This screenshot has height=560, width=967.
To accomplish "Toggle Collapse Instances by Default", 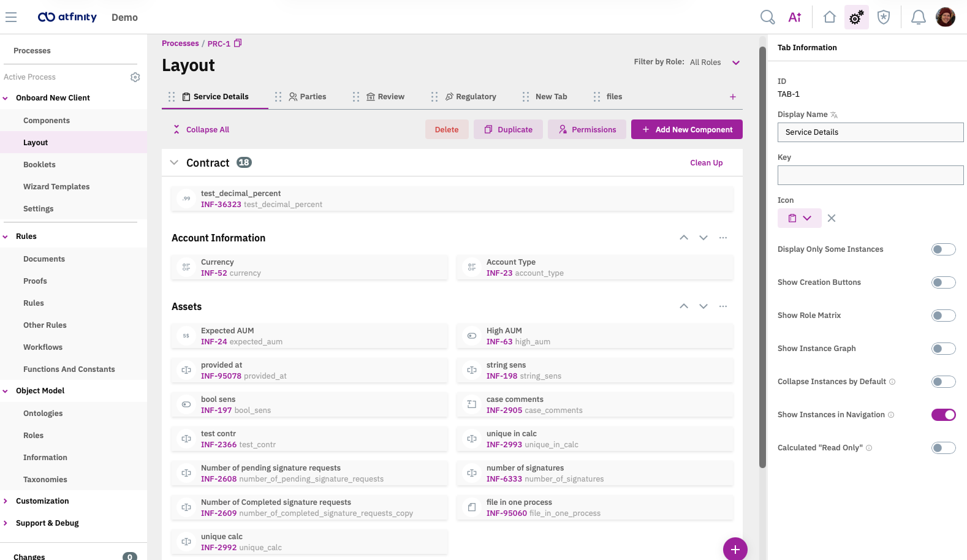I will click(944, 382).
